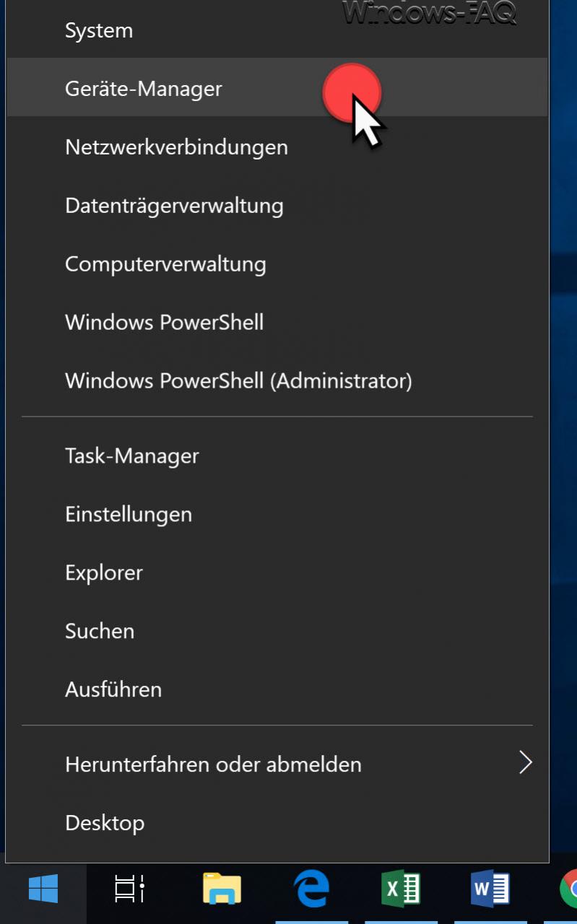Select Suchen menu item
This screenshot has height=924, width=577.
tap(277, 631)
